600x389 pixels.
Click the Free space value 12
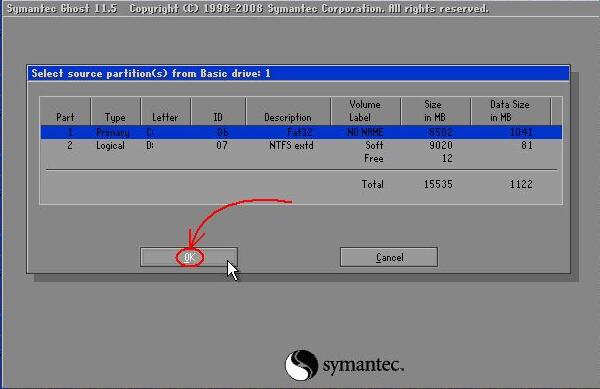click(447, 158)
